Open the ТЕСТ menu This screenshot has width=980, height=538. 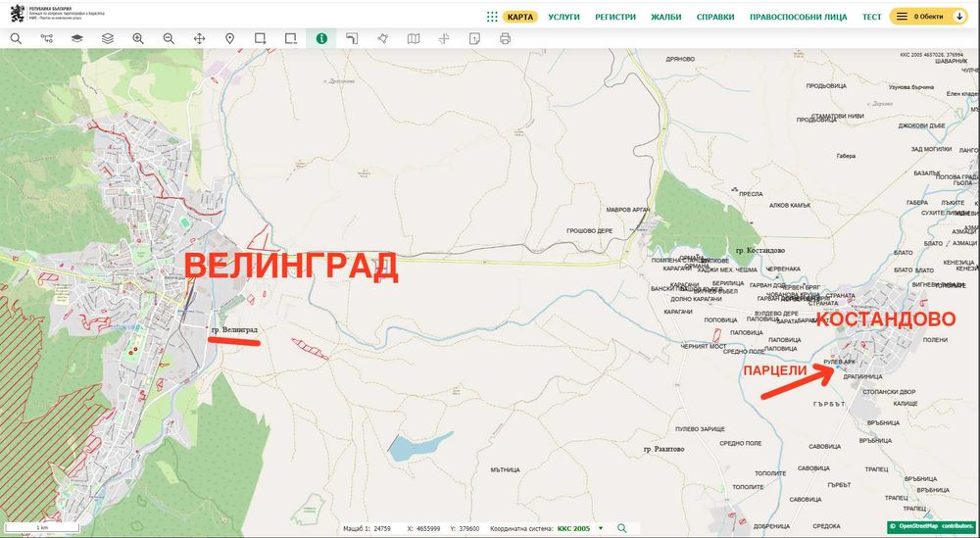(x=872, y=17)
